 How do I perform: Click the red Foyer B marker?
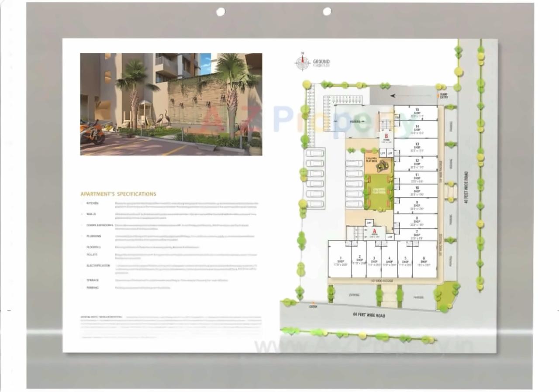click(386, 136)
